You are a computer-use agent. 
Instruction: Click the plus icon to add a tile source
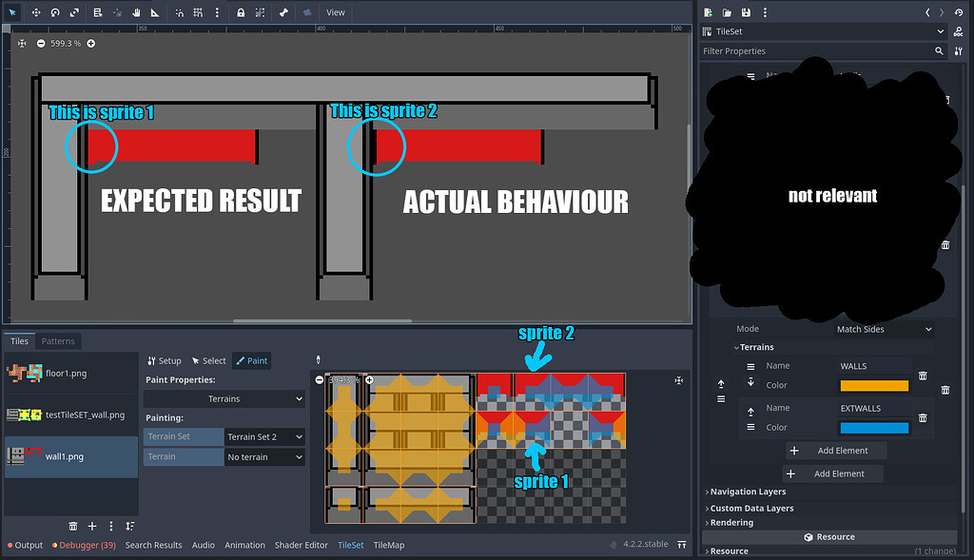pyautogui.click(x=92, y=525)
